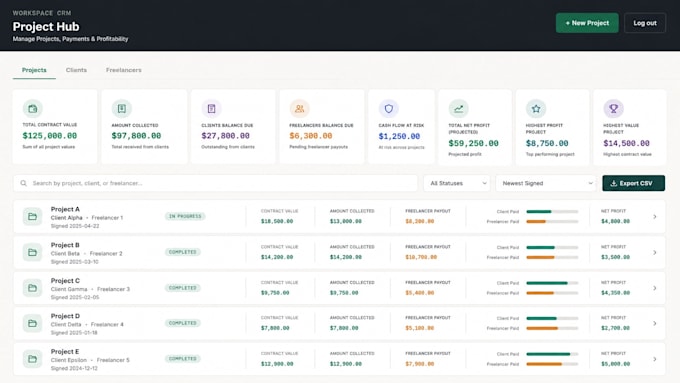The width and height of the screenshot is (680, 383).
Task: Click the Clients Balance Due document icon
Action: click(212, 108)
